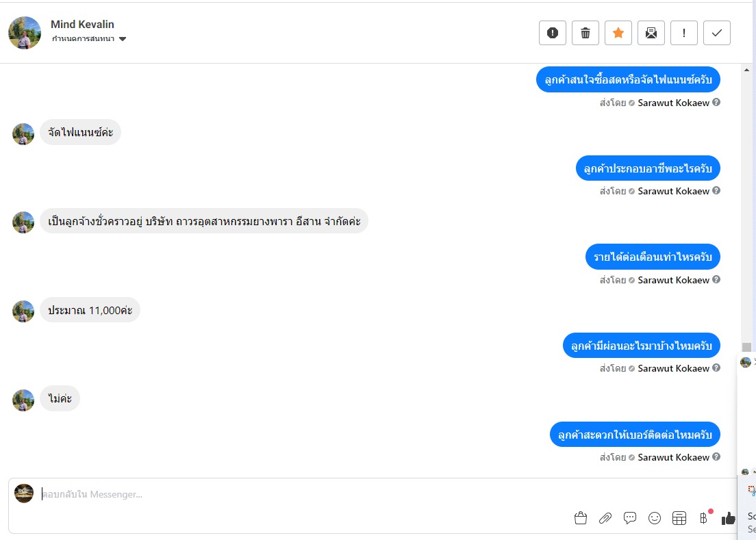756x540 pixels.
Task: Click the chat vertical scrollbar thumb
Action: coord(746,348)
